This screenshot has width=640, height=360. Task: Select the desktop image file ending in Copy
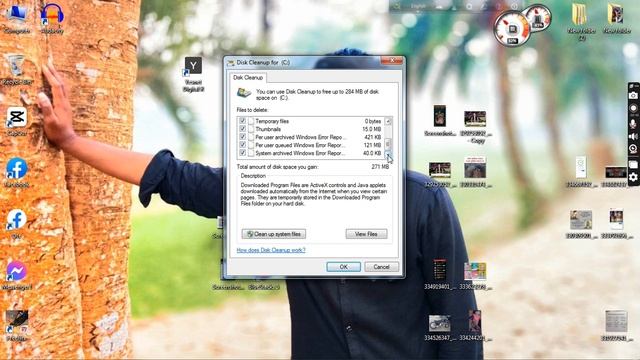tap(476, 127)
